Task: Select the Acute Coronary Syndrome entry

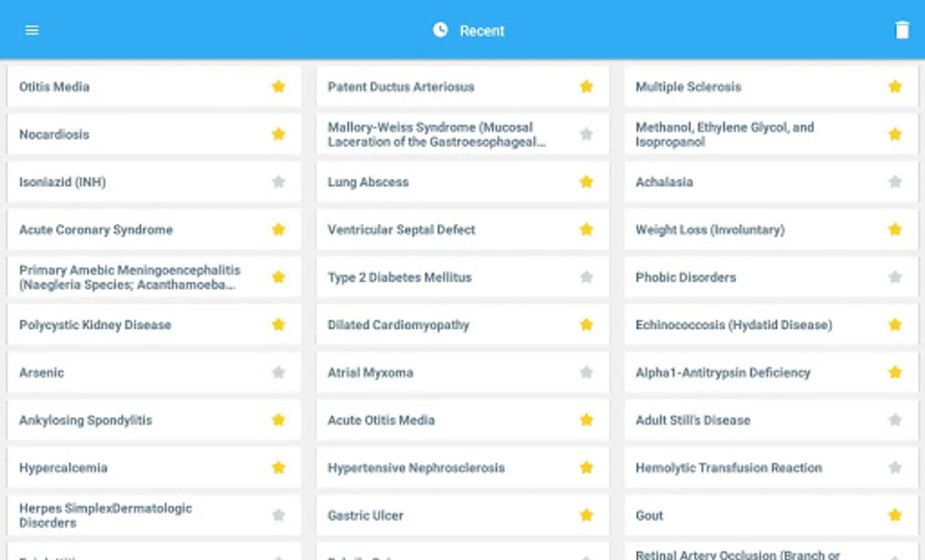Action: 154,230
